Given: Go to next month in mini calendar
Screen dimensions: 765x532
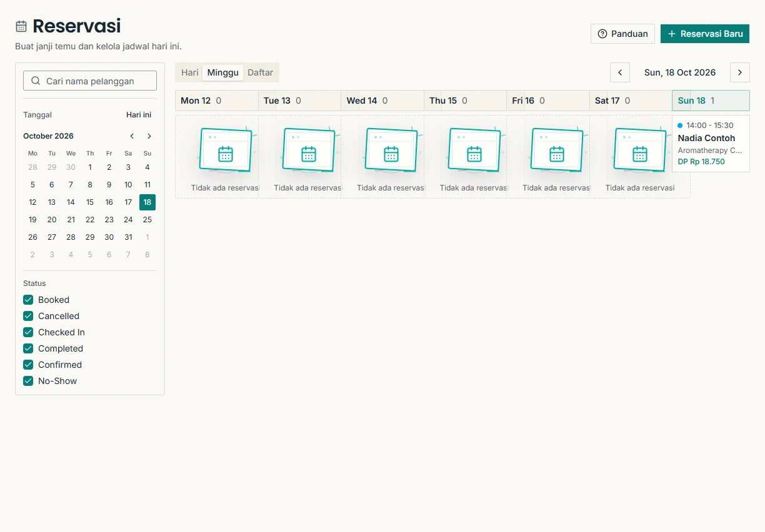Looking at the screenshot, I should pos(149,136).
